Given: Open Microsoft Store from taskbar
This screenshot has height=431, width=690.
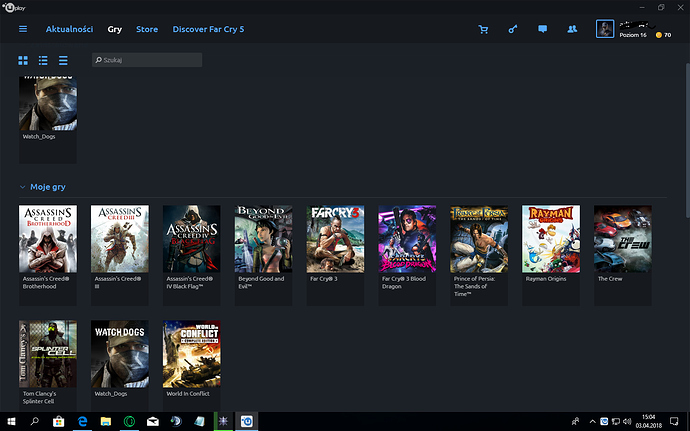Looking at the screenshot, I should click(58, 421).
